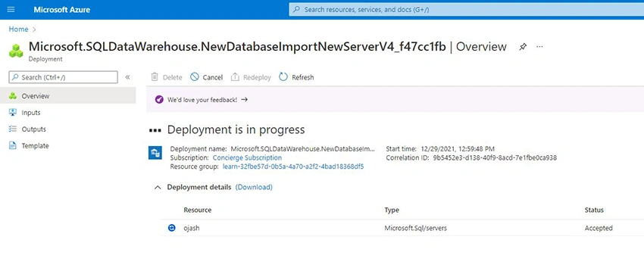This screenshot has height=277, width=644.
Task: Open the more options ellipsis next to title
Action: point(539,46)
